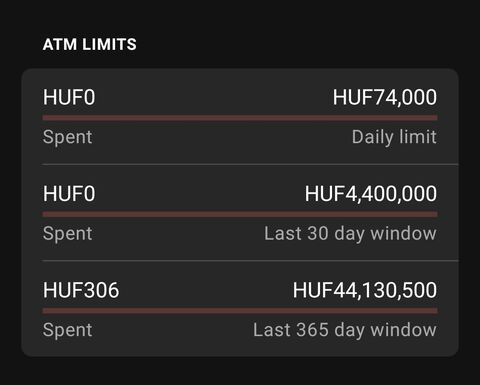
Task: Click the Spent label in 365 day row
Action: point(67,330)
